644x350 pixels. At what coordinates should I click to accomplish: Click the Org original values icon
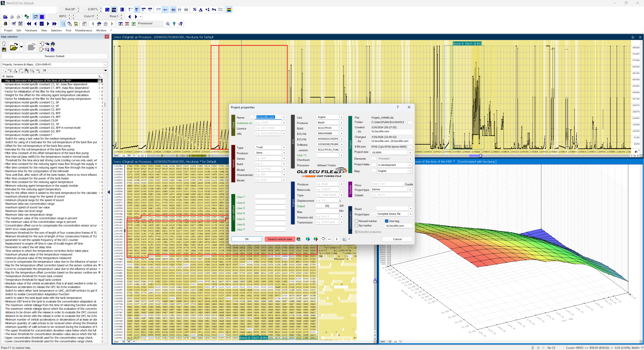point(214,10)
